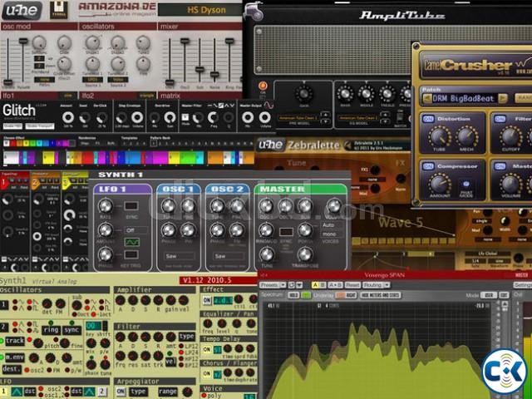Open the lfo2 section tab
This screenshot has height=399, width=532.
118,96
